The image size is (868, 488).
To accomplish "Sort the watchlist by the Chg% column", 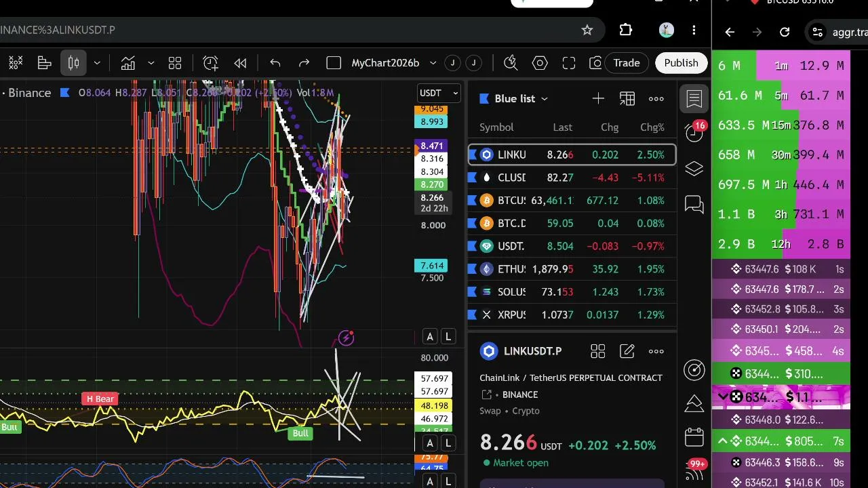I will pos(652,127).
